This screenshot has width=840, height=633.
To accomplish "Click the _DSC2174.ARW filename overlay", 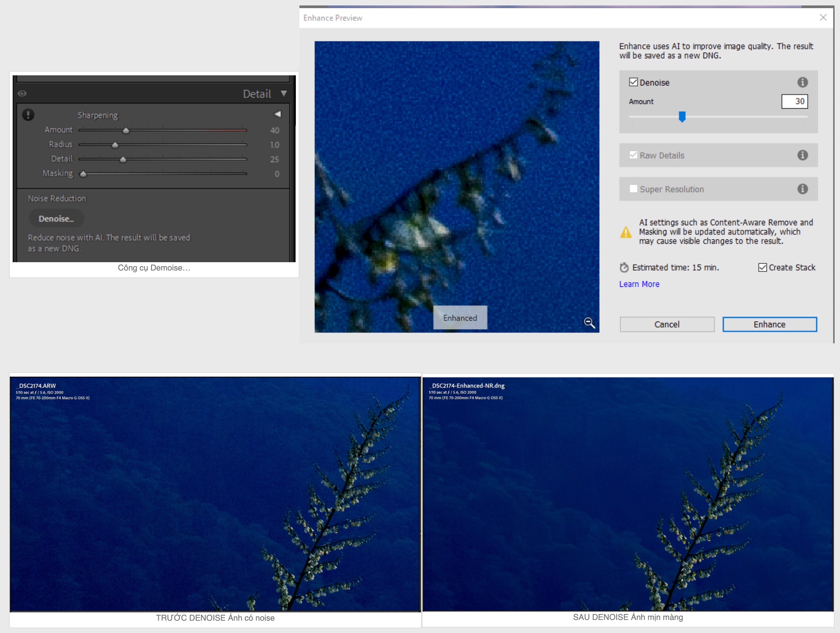I will point(36,385).
